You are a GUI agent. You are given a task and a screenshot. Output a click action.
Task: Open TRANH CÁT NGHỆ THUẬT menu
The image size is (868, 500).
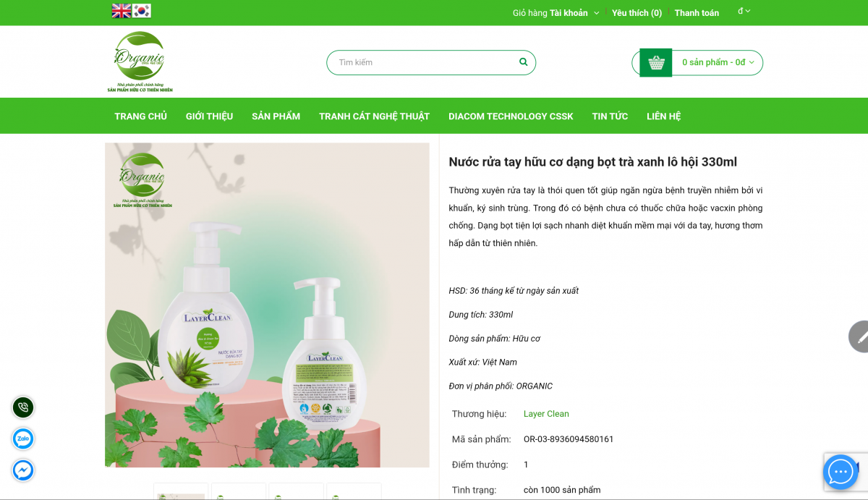click(374, 116)
